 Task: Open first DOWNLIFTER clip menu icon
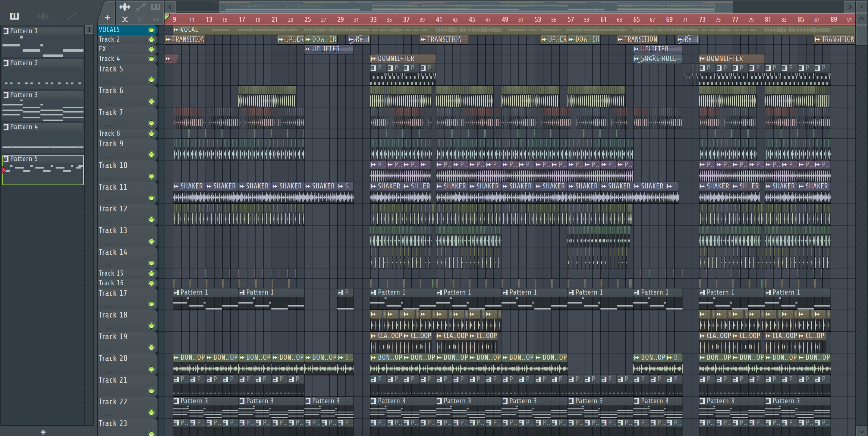[373, 59]
